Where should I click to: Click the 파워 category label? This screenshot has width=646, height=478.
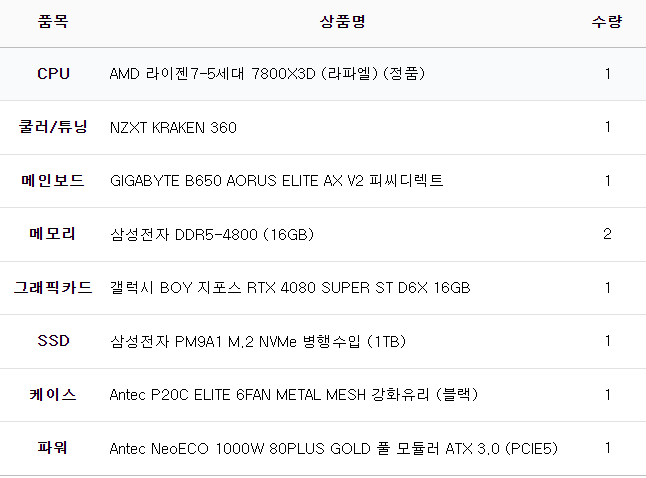(53, 448)
